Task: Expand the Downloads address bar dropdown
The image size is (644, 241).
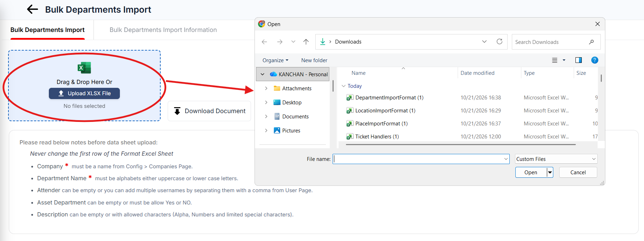Action: 484,41
